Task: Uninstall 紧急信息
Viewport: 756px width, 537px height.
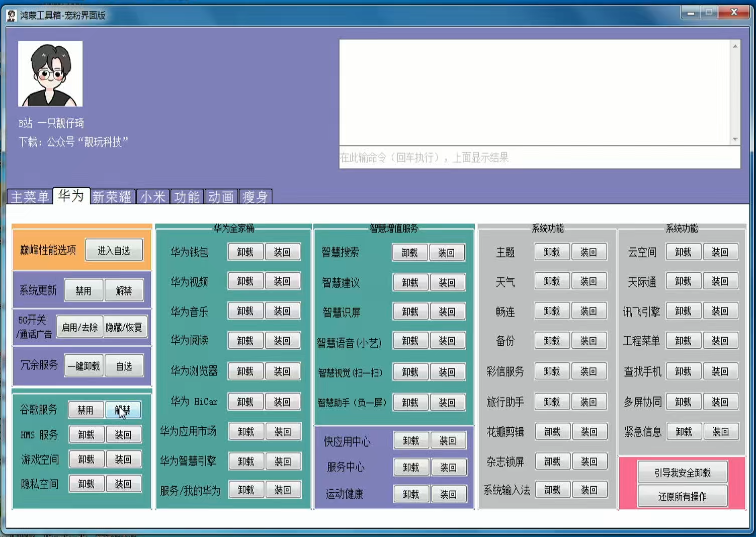Action: (x=684, y=431)
